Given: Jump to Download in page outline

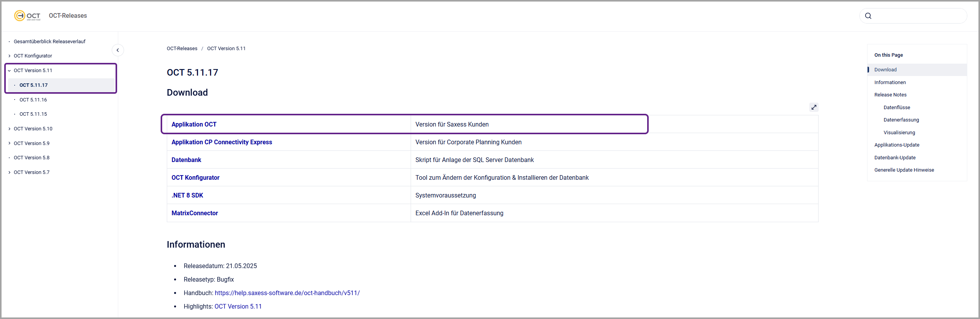Looking at the screenshot, I should tap(885, 70).
